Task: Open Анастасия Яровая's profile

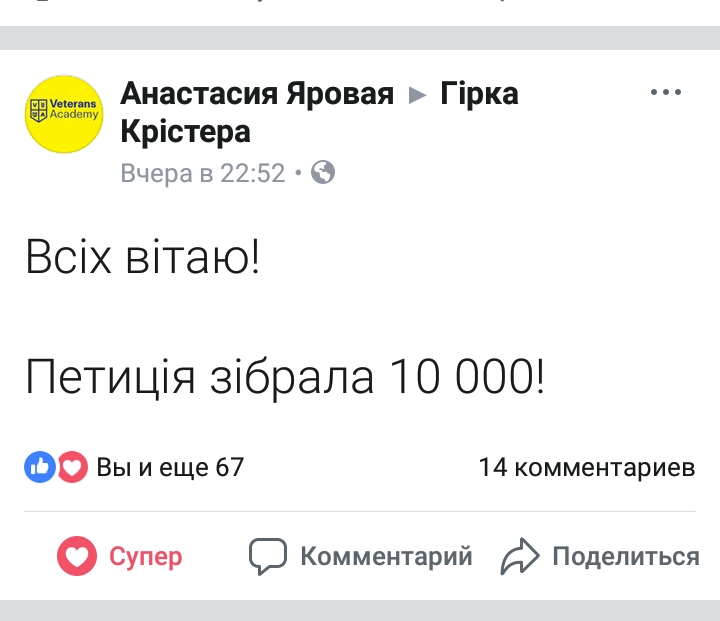Action: pos(257,94)
